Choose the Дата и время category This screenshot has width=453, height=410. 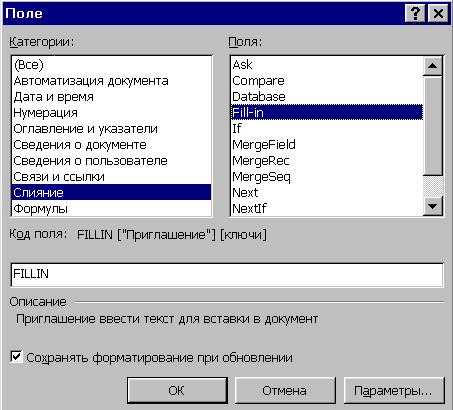pyautogui.click(x=111, y=97)
